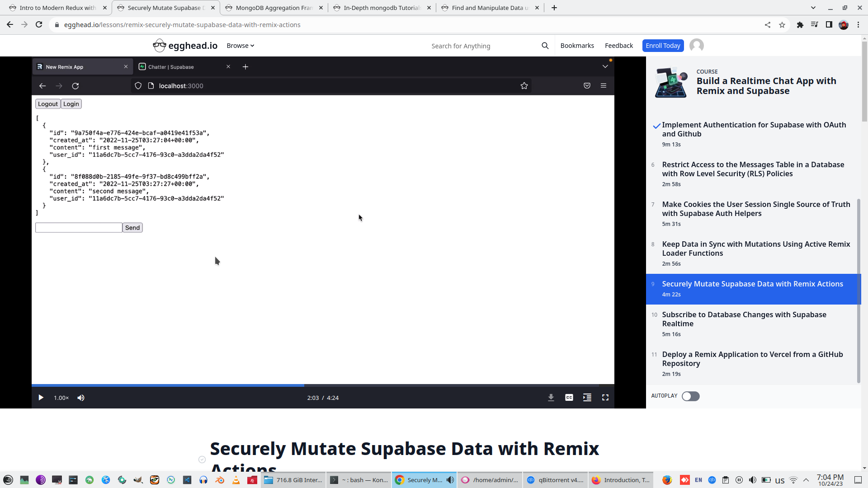Change playback speed 1.00× selector
The image size is (868, 488).
point(61,398)
